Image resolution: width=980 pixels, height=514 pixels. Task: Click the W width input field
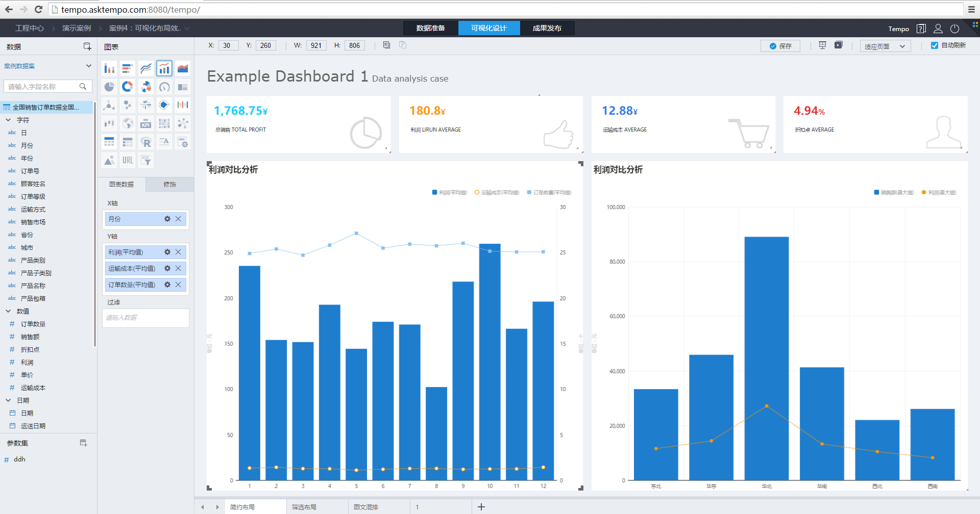(316, 45)
